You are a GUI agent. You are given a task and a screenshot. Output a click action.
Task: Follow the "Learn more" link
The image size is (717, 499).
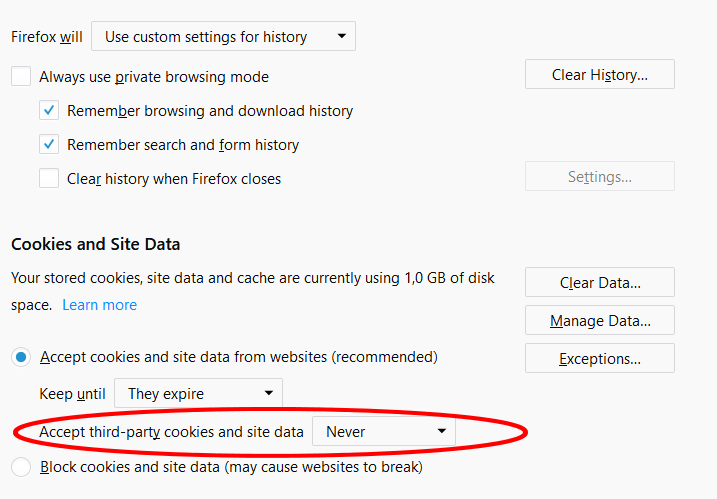pyautogui.click(x=99, y=305)
